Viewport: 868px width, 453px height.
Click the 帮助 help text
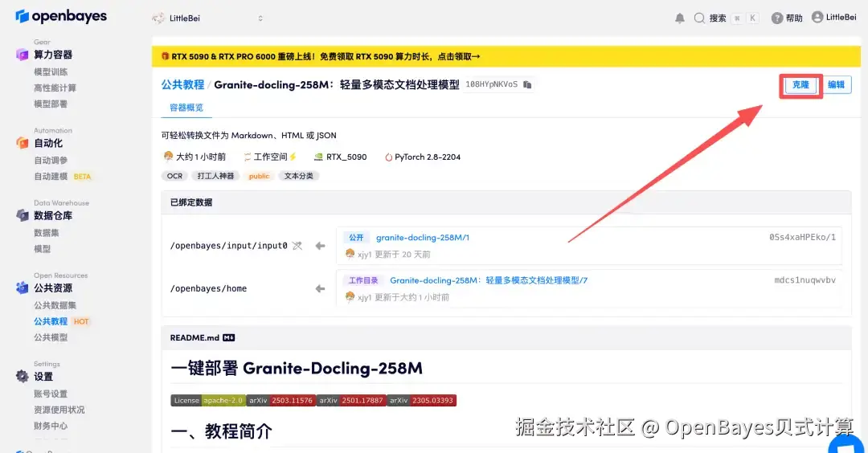coord(794,18)
